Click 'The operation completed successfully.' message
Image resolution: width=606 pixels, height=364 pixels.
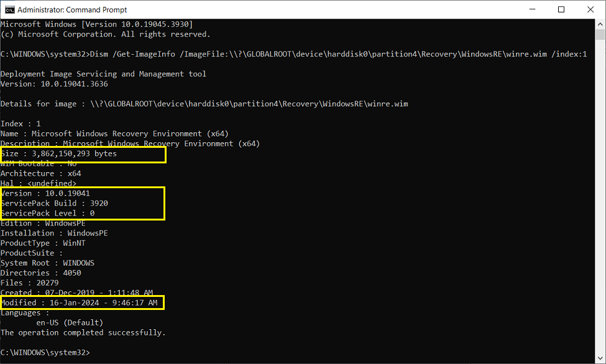click(x=83, y=332)
